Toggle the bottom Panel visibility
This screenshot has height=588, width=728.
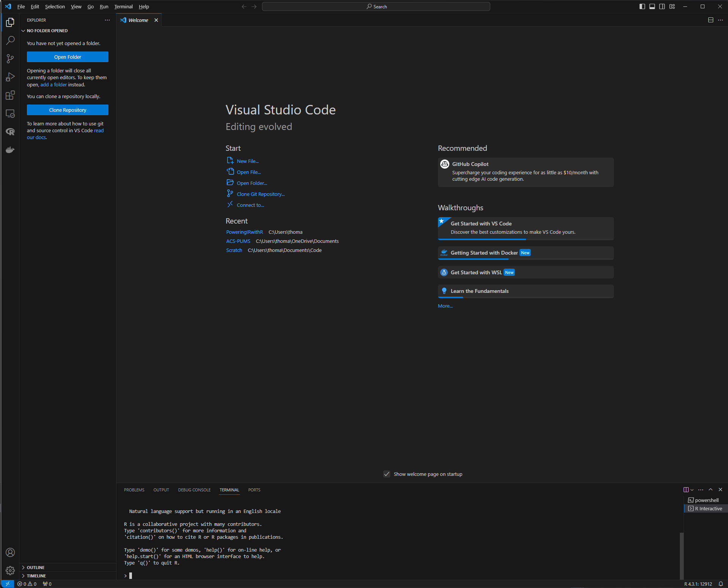[652, 6]
